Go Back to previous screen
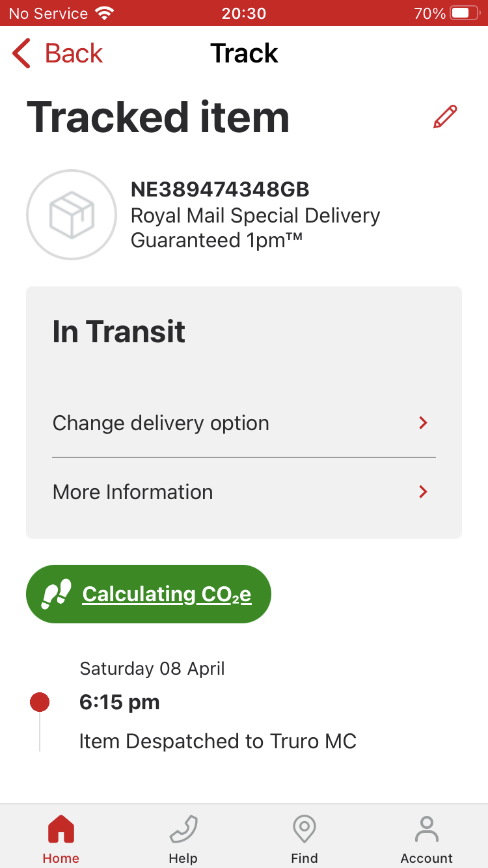The width and height of the screenshot is (488, 868). tap(58, 53)
